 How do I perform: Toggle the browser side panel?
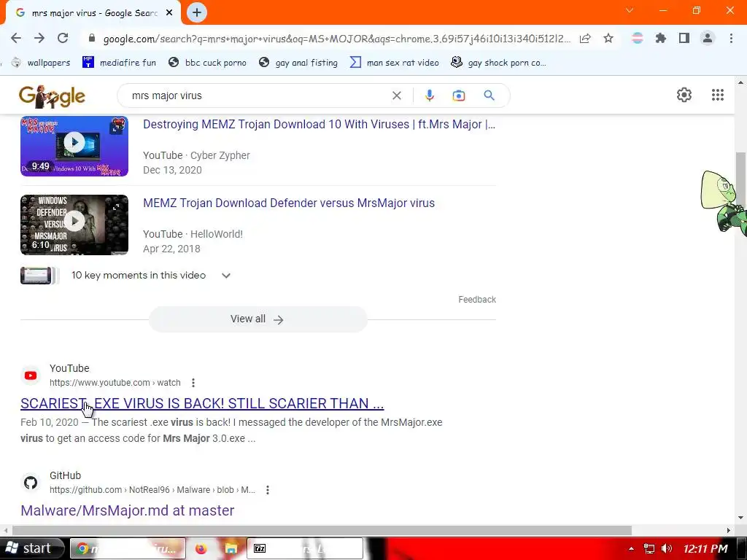click(684, 38)
